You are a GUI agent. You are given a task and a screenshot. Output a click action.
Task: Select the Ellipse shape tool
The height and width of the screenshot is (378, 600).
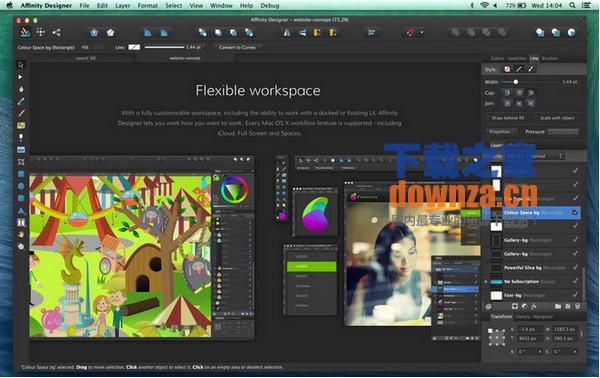(21, 186)
